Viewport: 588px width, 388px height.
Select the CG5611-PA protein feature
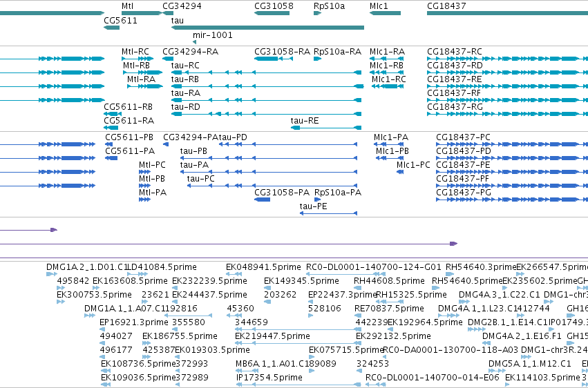click(x=111, y=158)
